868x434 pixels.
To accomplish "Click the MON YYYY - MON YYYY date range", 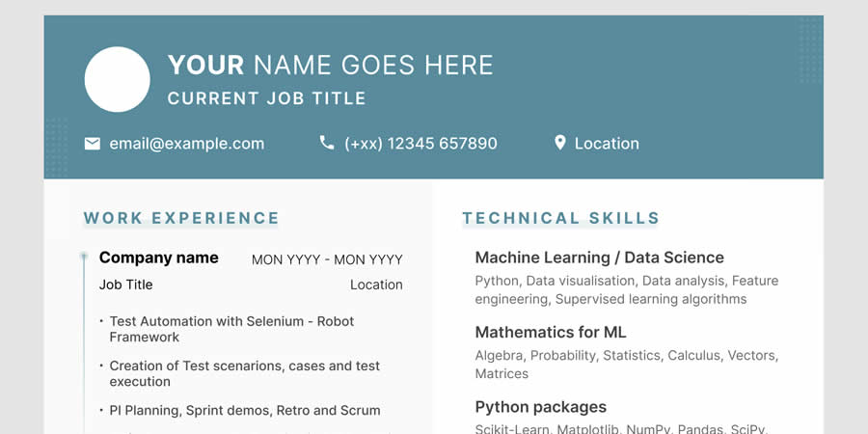I will (x=327, y=259).
